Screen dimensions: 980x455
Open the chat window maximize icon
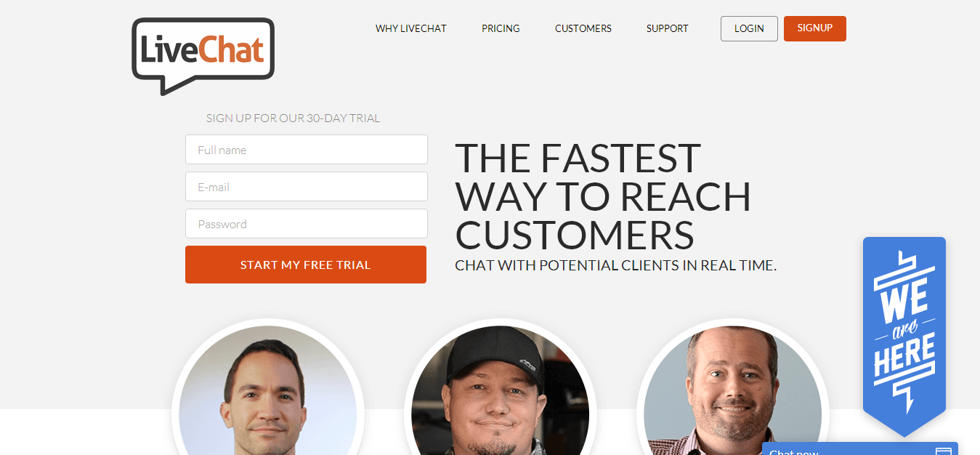point(943,451)
